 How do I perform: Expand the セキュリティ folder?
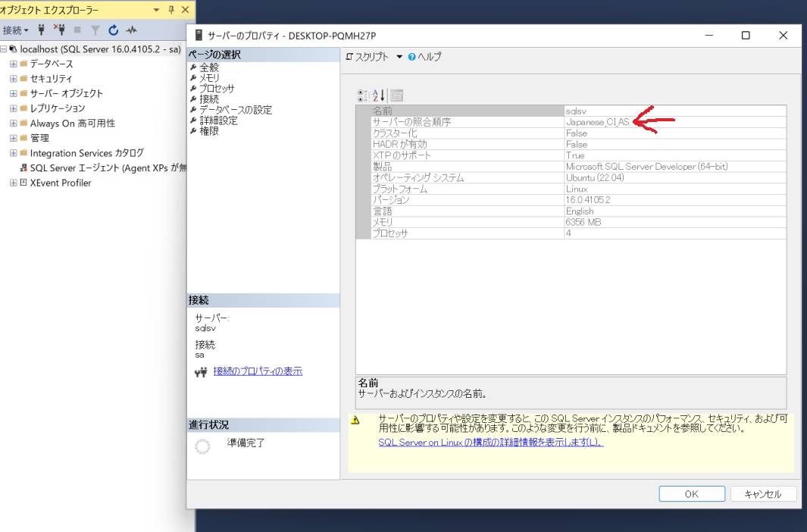click(14, 79)
